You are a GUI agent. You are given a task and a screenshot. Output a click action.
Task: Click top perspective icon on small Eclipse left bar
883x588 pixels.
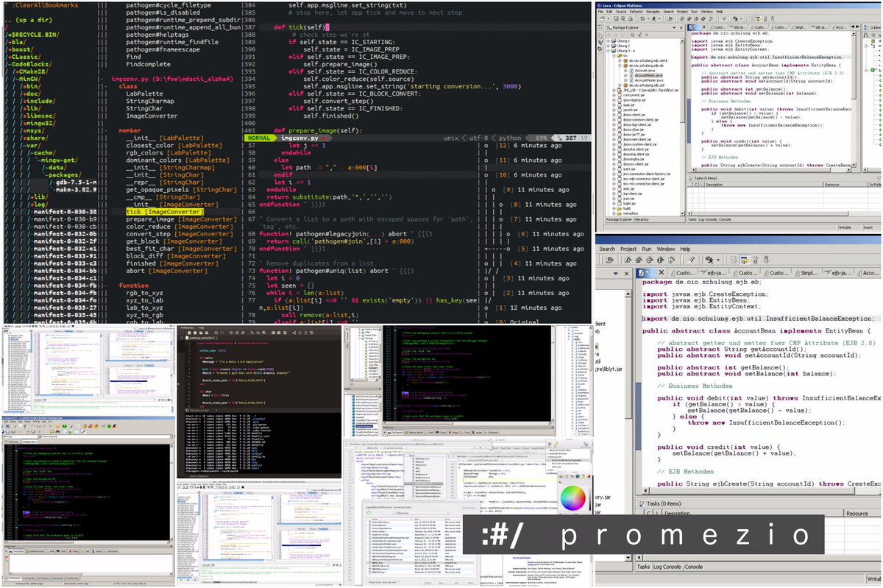600,26
